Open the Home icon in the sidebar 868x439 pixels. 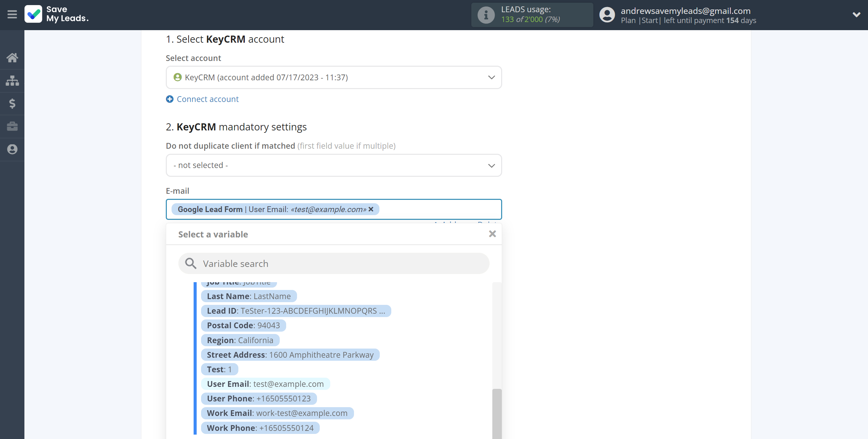pos(12,58)
